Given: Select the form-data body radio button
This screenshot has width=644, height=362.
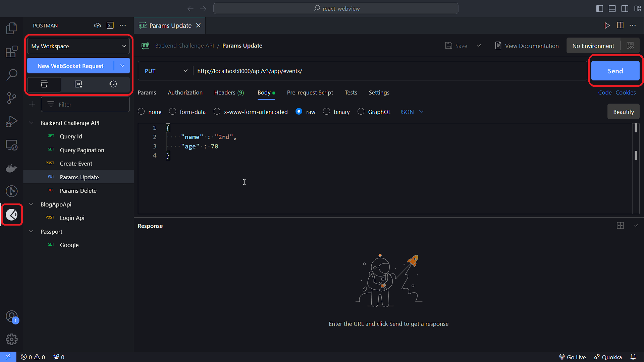Looking at the screenshot, I should click(172, 112).
